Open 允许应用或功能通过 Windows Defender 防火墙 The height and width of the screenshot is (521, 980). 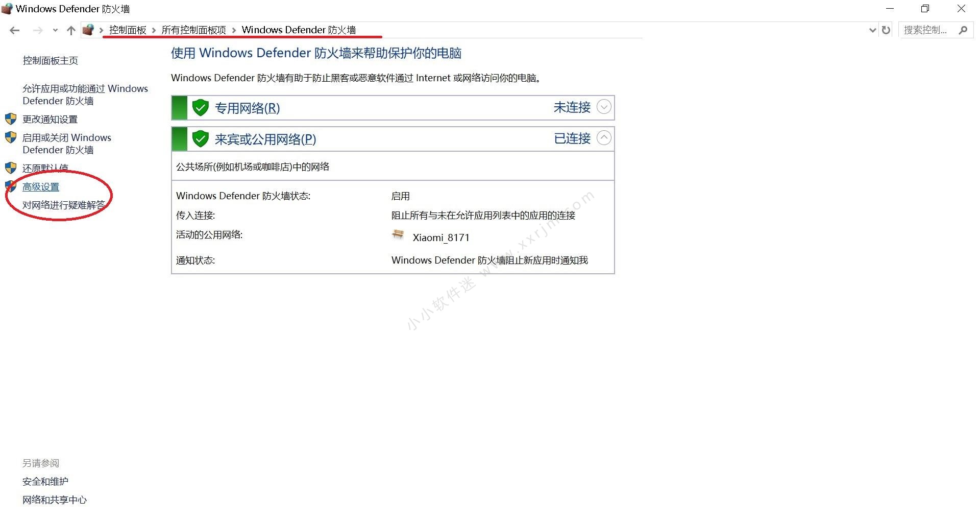click(x=85, y=94)
